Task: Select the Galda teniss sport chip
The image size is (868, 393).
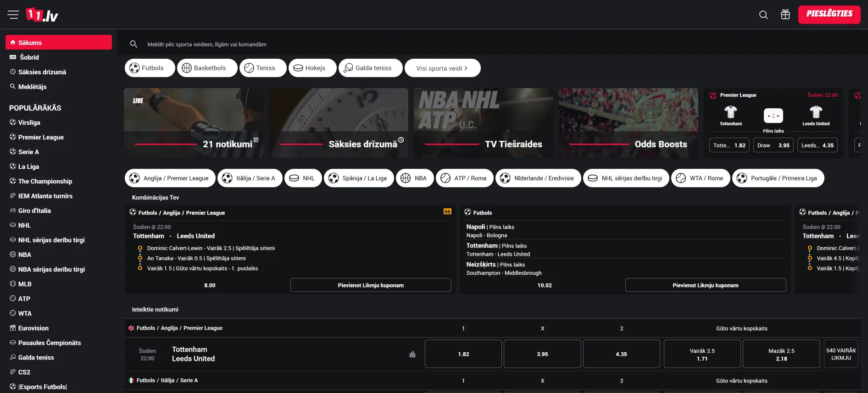Action: (x=371, y=68)
